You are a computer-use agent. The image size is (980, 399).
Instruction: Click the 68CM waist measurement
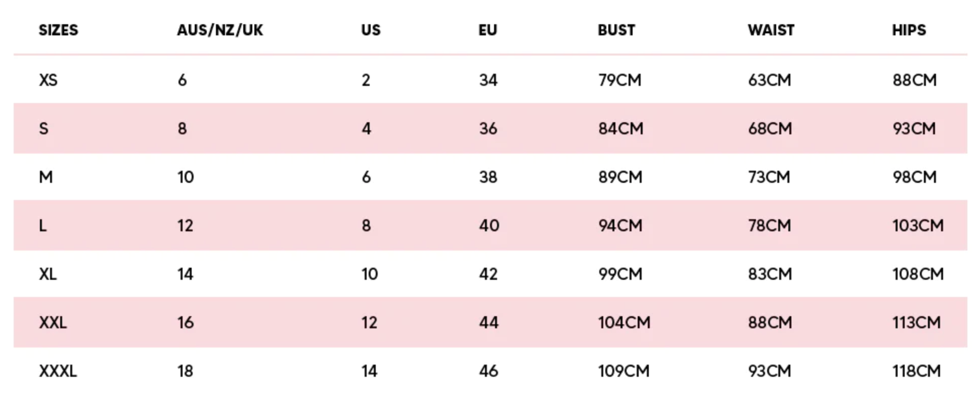pos(770,129)
